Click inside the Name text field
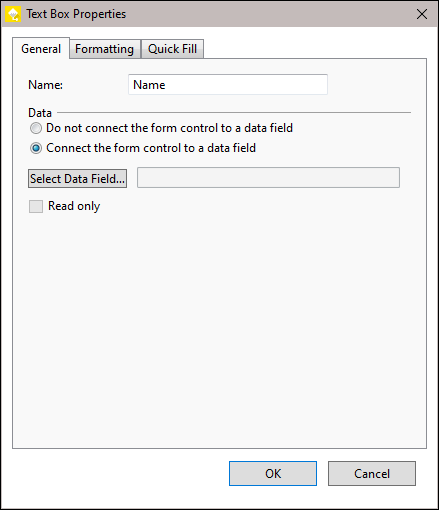The width and height of the screenshot is (439, 510). 228,85
